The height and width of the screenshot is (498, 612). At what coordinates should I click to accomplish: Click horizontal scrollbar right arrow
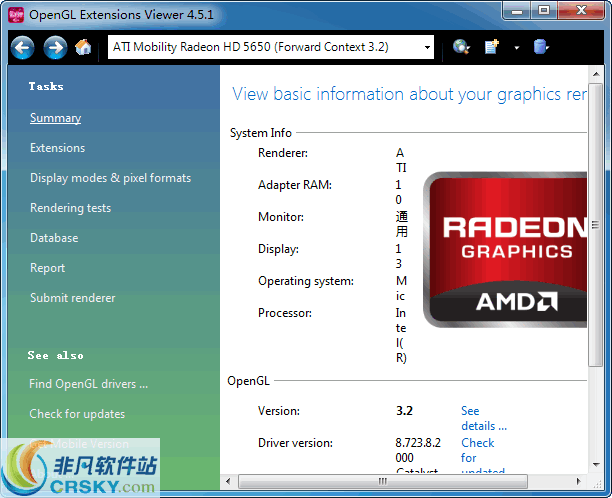point(578,481)
